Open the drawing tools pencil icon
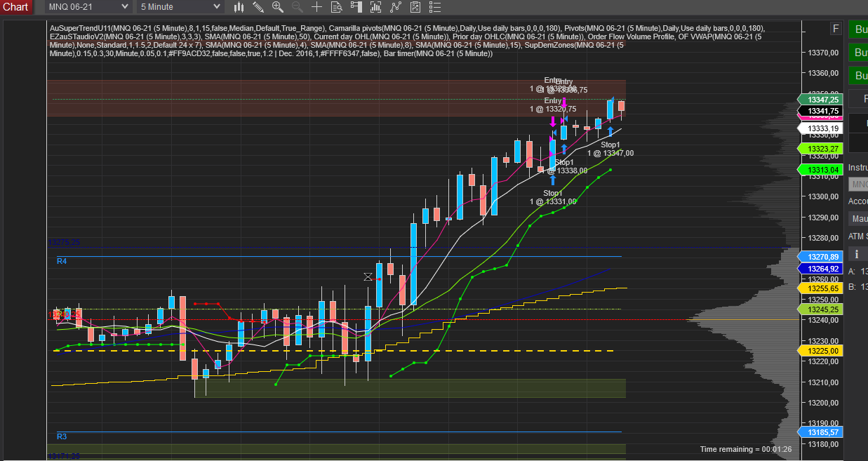 pyautogui.click(x=258, y=7)
